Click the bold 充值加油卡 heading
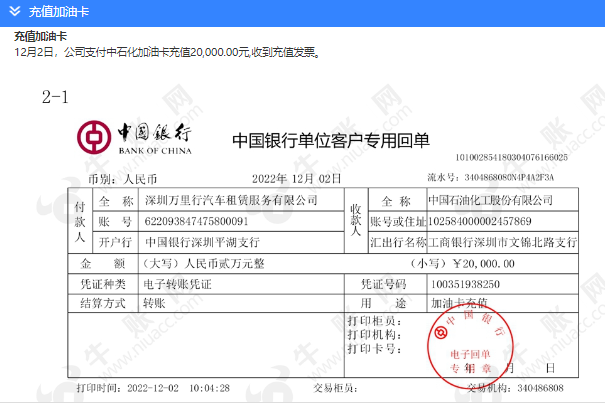The width and height of the screenshot is (605, 403). (41, 36)
